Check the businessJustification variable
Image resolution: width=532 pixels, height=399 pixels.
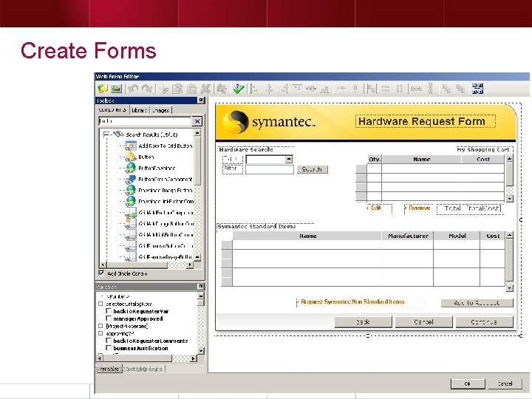point(109,348)
